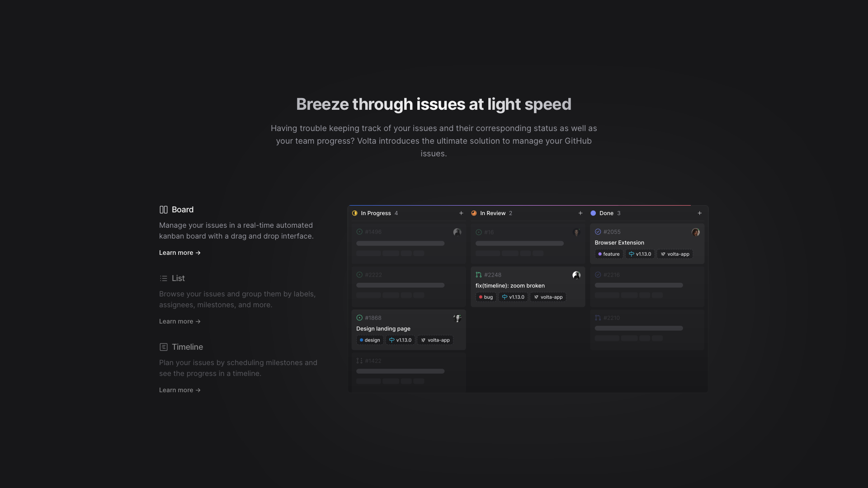
Task: Click pull request icon on #2210
Action: click(598, 318)
